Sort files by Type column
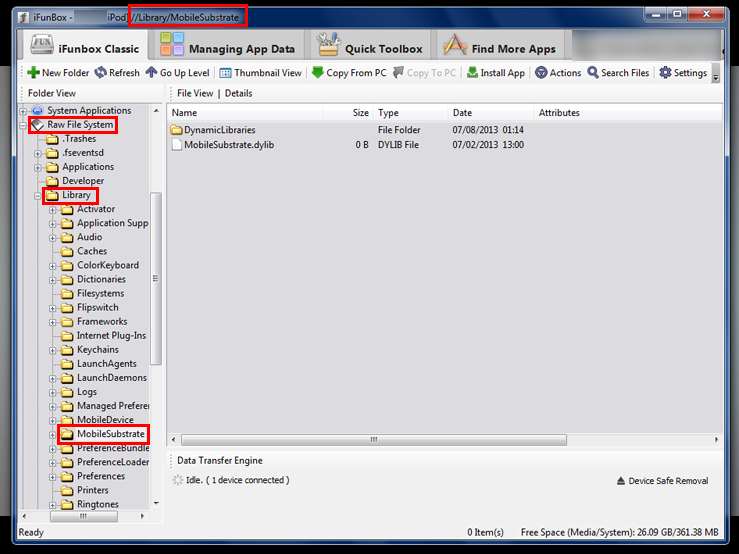Viewport: 739px width, 554px height. click(x=411, y=113)
